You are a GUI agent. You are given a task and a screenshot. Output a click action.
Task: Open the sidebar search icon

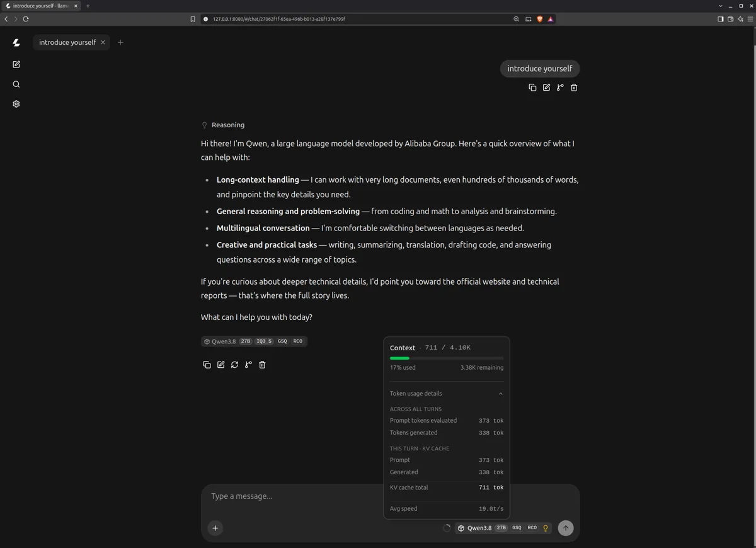(x=16, y=84)
